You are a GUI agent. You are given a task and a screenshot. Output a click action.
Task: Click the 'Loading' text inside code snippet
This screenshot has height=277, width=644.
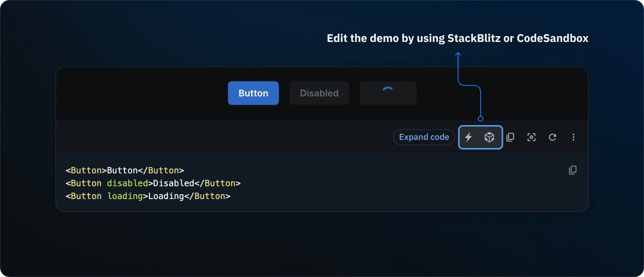click(166, 196)
